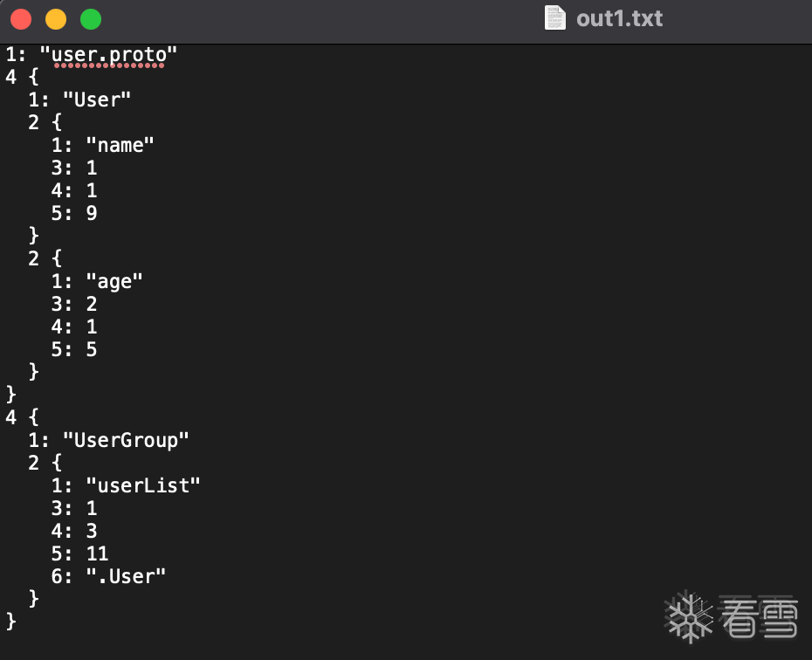Click the "5: 11" line
This screenshot has width=812, height=660.
[79, 553]
